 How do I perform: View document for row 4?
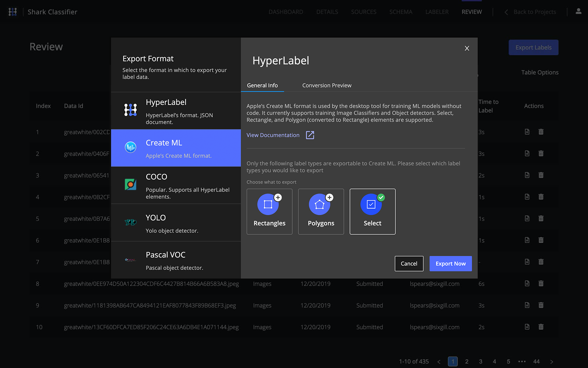pos(527,197)
